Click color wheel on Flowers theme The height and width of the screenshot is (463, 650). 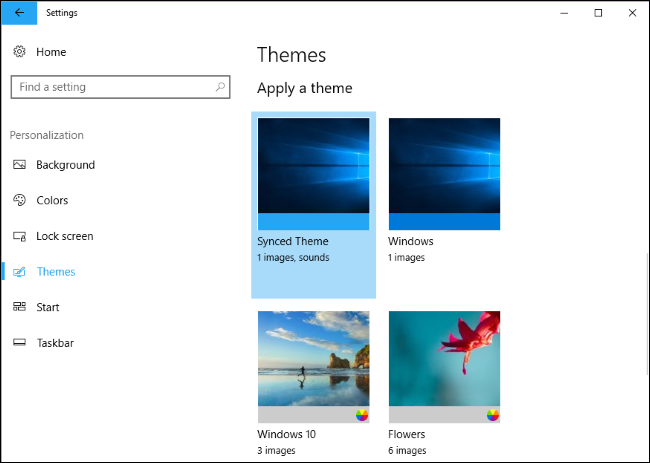[492, 415]
